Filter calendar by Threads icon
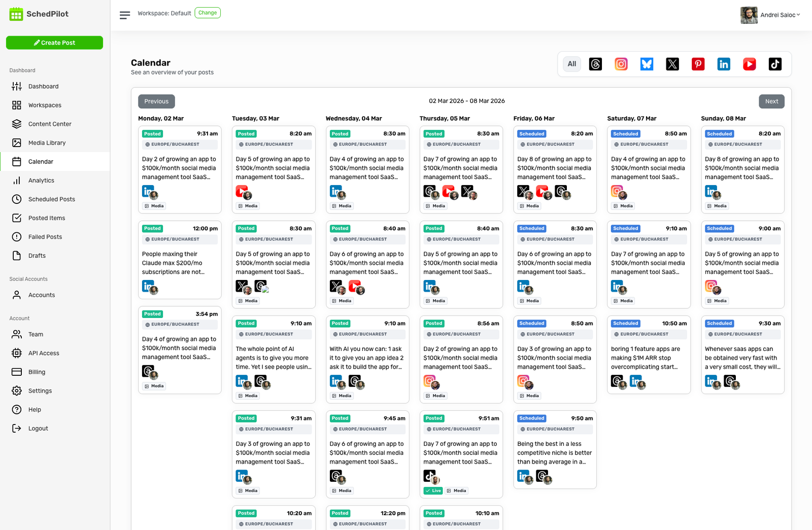The height and width of the screenshot is (530, 812). [x=595, y=64]
